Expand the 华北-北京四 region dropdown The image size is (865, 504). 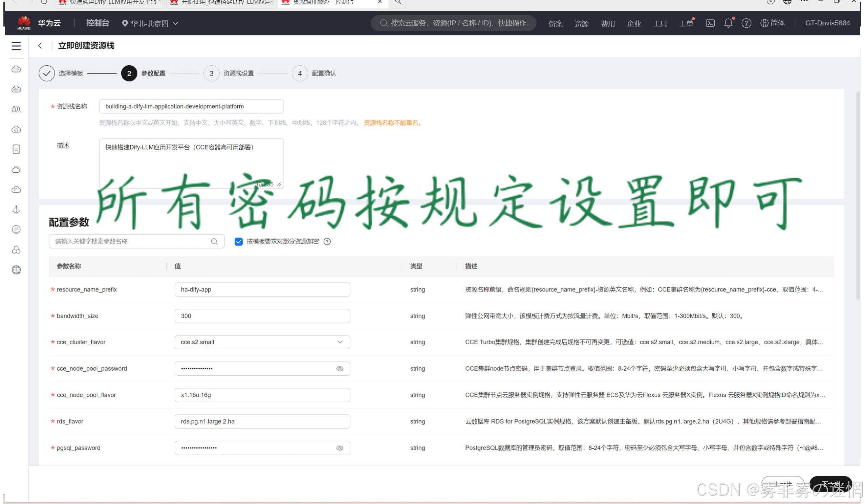(x=150, y=23)
